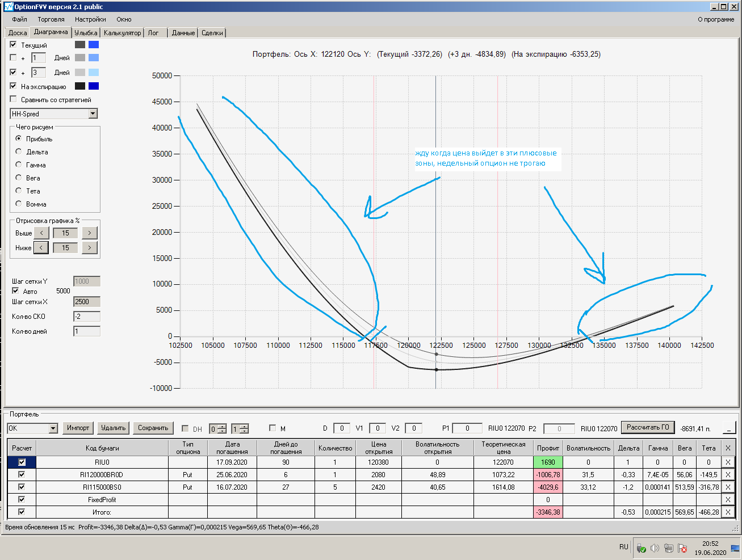Screen dimensions: 742x560
Task: Toggle the Авто grid step checkbox
Action: coord(15,290)
